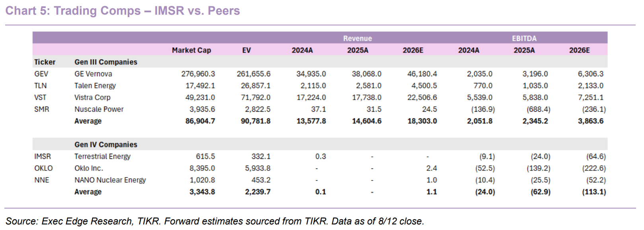Select Oklo EV '5,933.8'

[258, 168]
